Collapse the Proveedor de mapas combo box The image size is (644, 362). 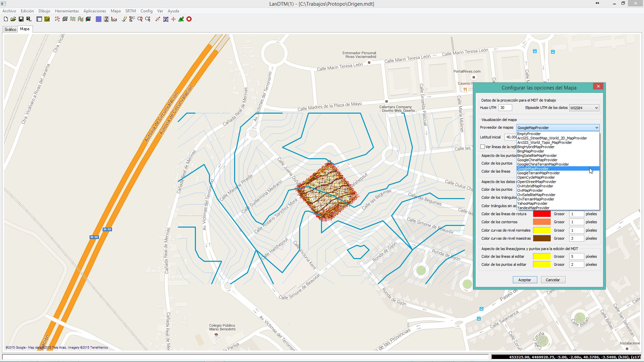558,128
